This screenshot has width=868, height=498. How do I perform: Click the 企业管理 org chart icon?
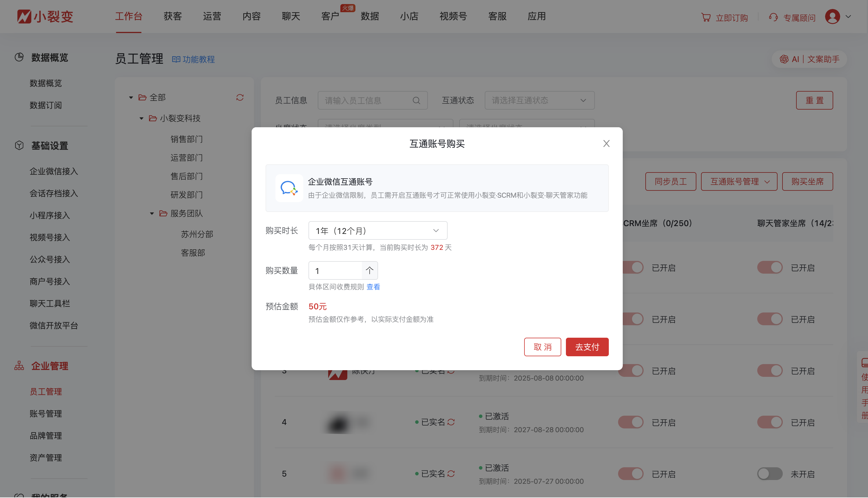[19, 366]
